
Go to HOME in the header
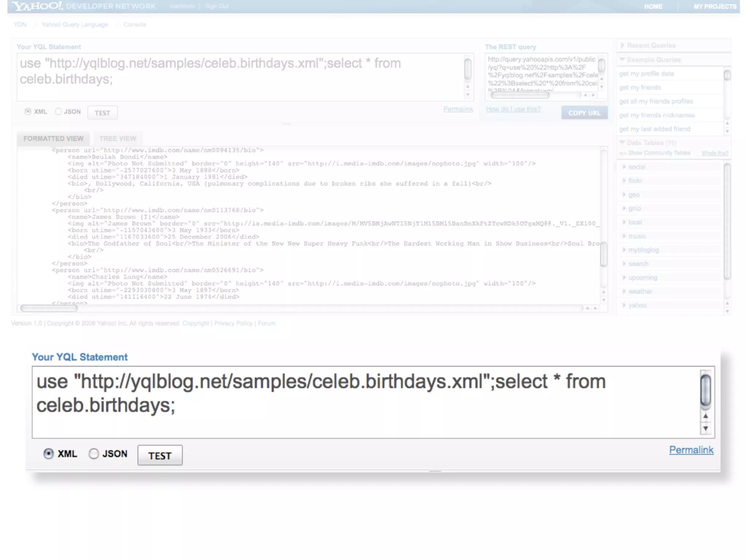tap(653, 7)
